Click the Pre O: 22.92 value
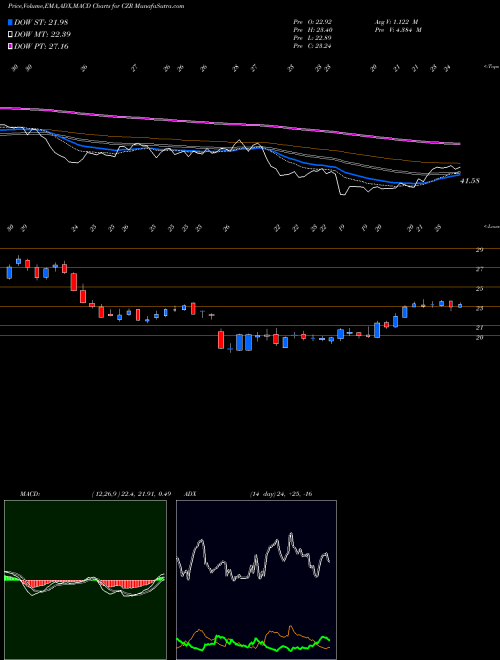 (312, 22)
